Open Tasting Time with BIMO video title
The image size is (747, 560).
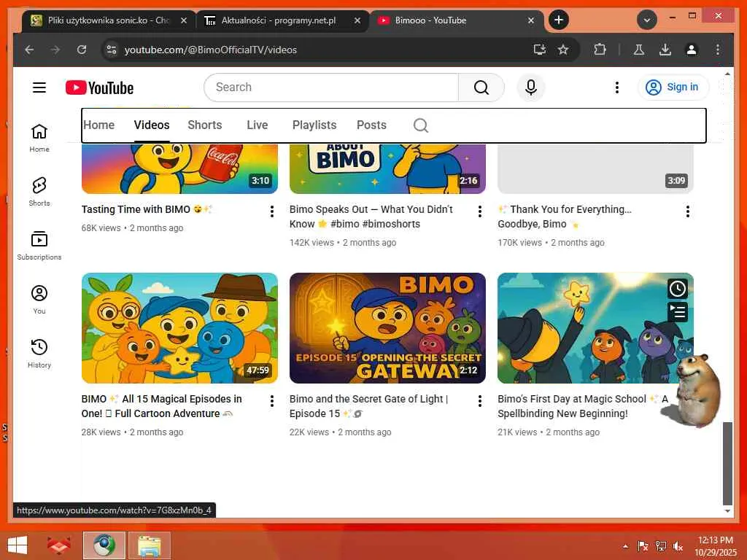pyautogui.click(x=147, y=209)
